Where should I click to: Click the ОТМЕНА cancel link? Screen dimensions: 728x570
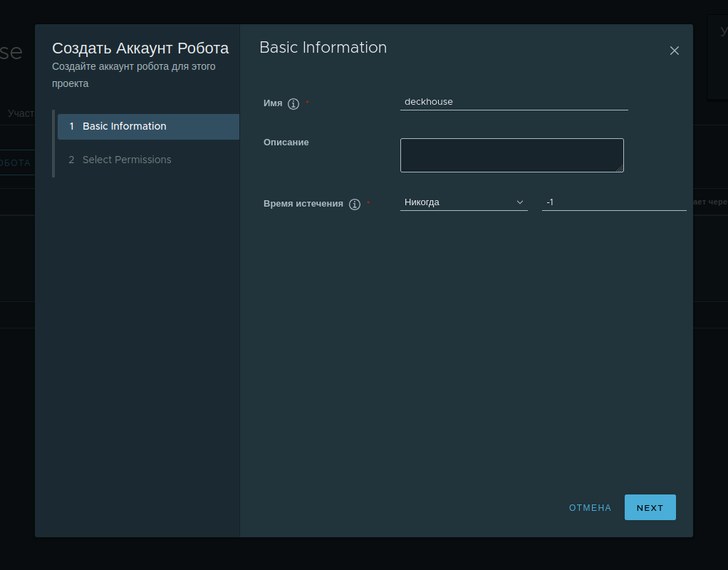pos(590,507)
